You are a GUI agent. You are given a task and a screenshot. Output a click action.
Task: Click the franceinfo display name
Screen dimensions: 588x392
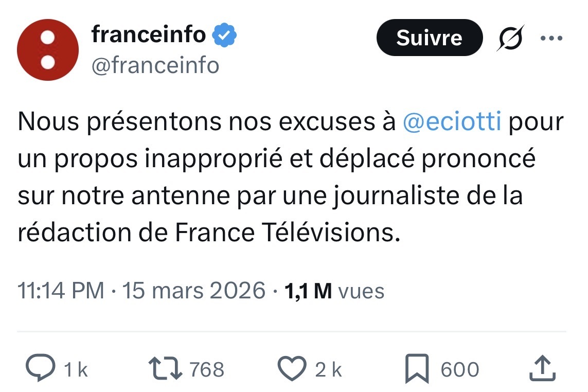click(x=148, y=34)
